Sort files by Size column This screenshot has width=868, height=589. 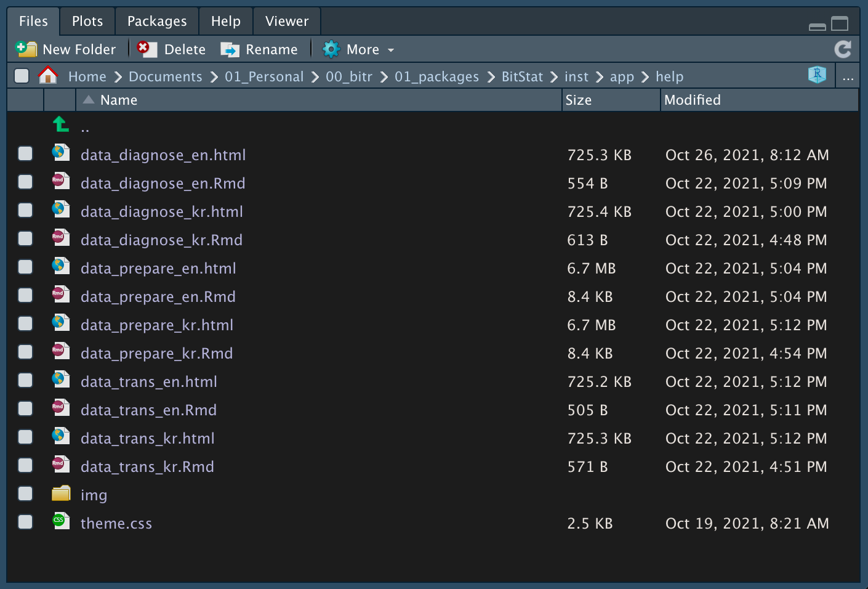click(611, 100)
